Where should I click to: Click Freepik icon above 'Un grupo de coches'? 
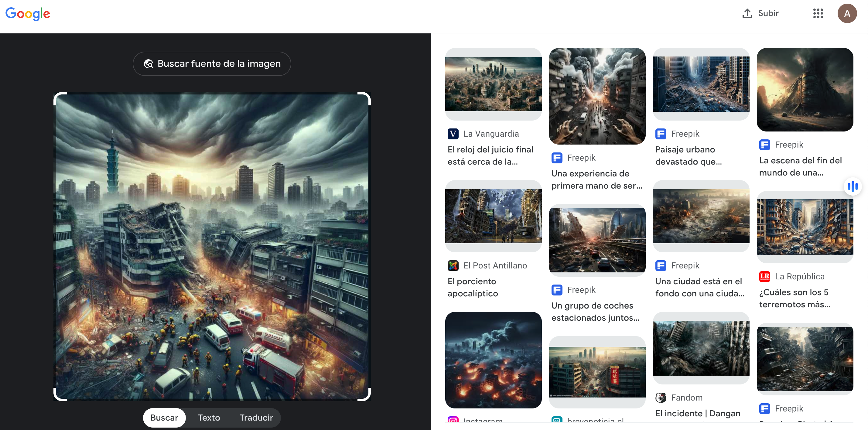[x=557, y=290]
